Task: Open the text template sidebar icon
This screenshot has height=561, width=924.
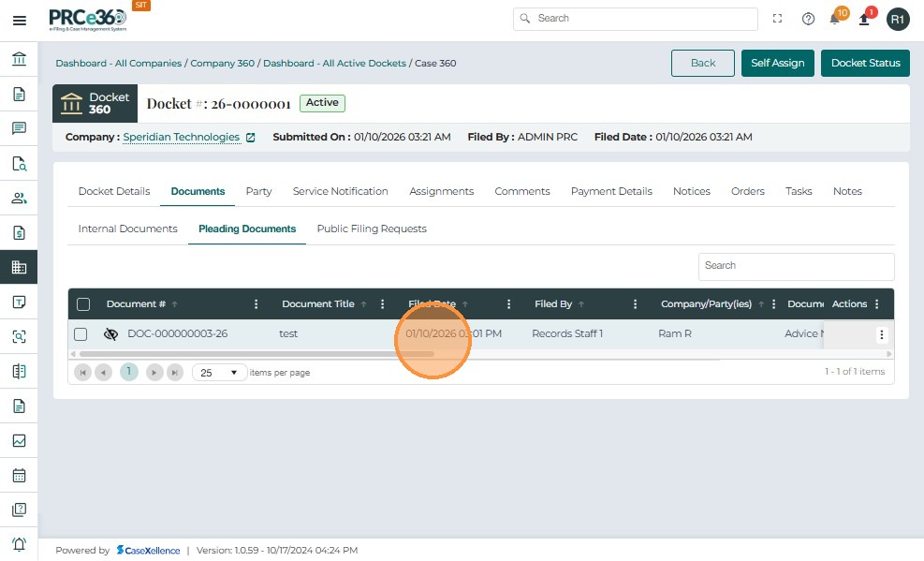Action: (x=19, y=302)
